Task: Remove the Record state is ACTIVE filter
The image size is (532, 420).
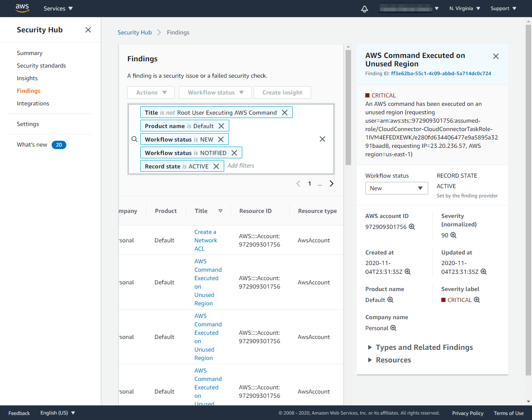Action: pyautogui.click(x=216, y=166)
